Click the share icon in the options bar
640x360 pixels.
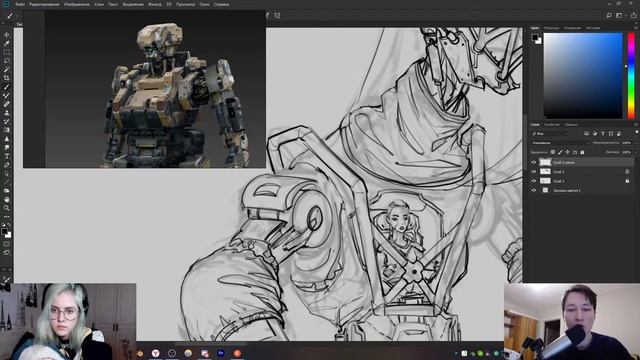(634, 16)
